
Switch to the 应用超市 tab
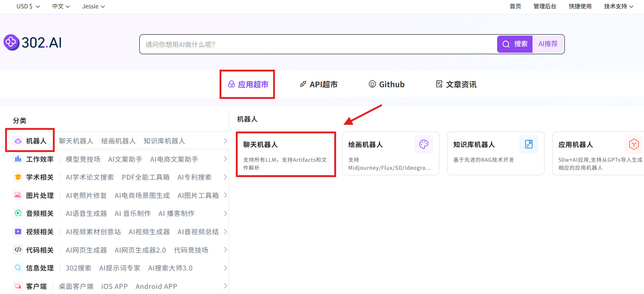[x=248, y=84]
